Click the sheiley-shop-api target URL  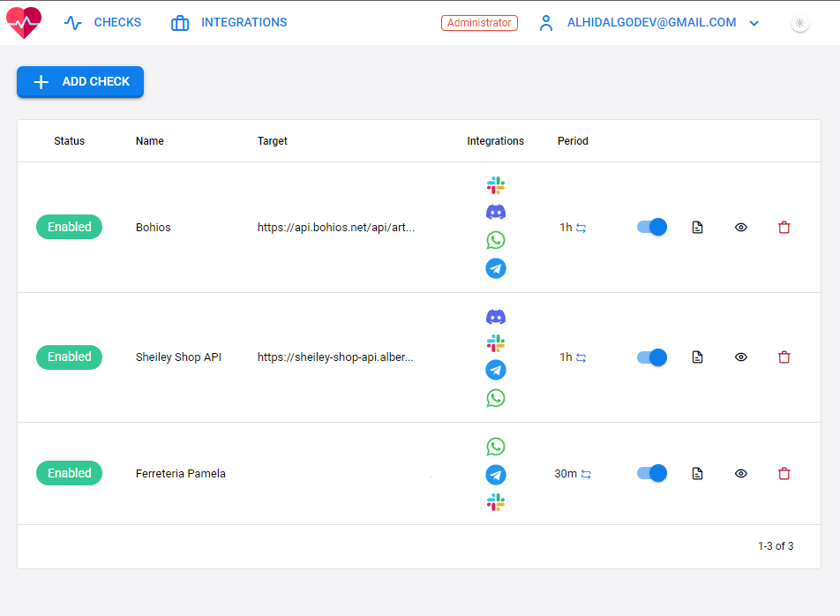(335, 357)
